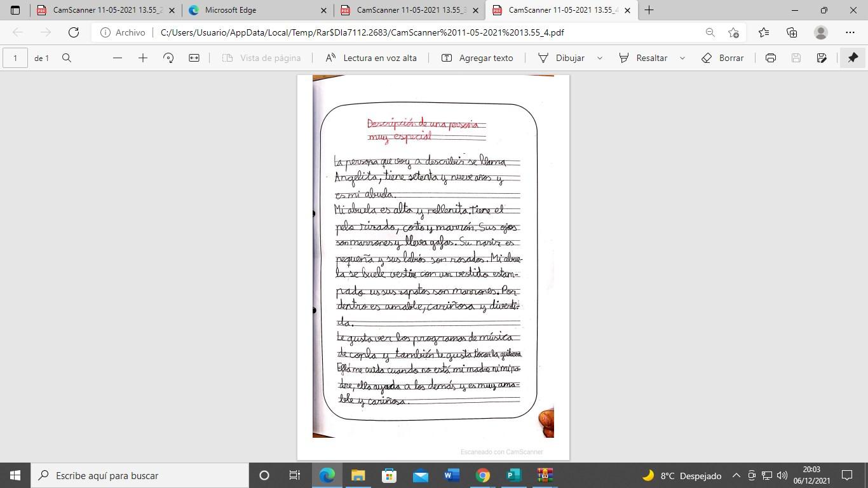Screen dimensions: 868x488
Task: Reload the PDF page
Action: 74,32
